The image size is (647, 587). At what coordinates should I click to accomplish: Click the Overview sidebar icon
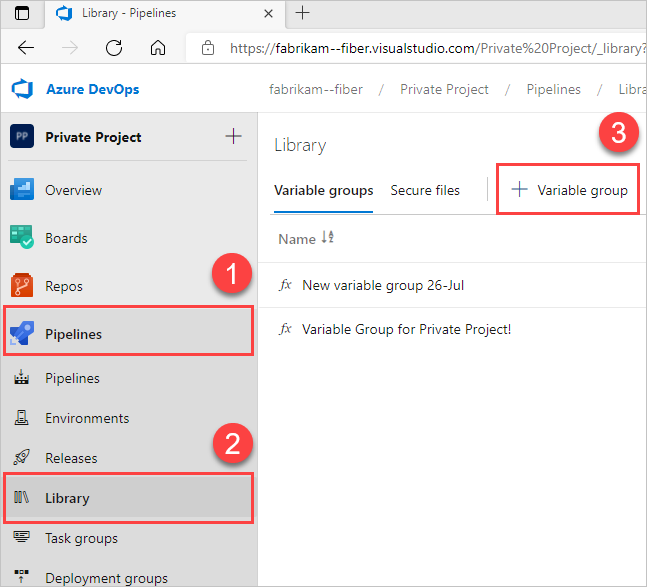[x=22, y=189]
